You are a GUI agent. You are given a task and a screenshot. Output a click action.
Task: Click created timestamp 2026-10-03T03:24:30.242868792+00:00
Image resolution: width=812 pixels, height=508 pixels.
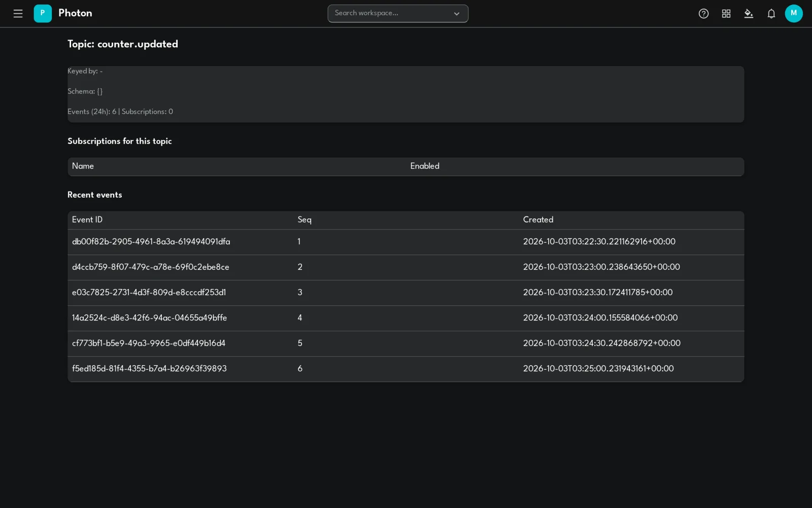(602, 343)
